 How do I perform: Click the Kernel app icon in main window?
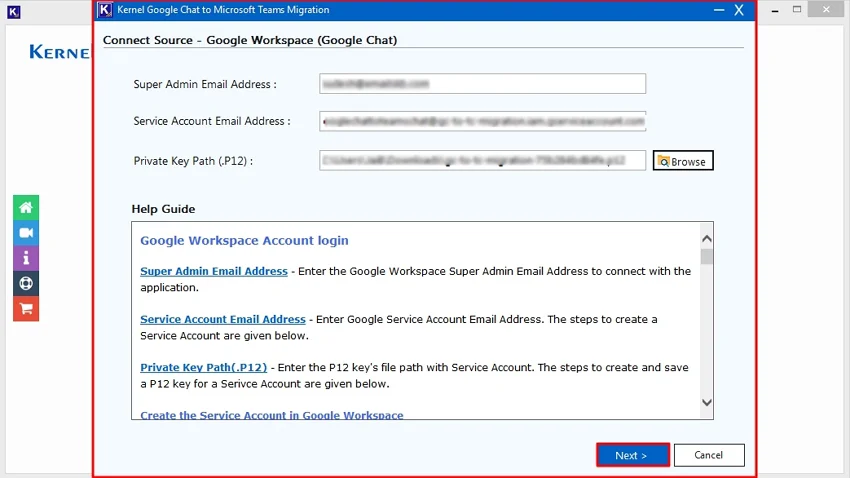point(14,11)
